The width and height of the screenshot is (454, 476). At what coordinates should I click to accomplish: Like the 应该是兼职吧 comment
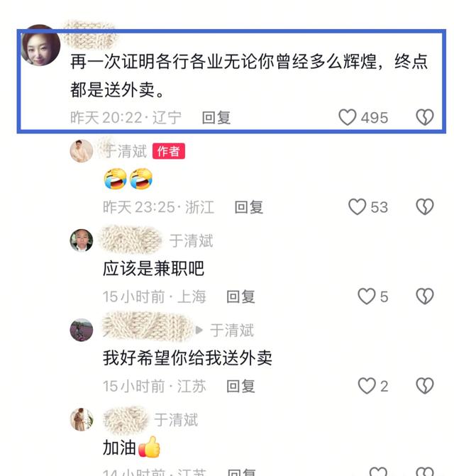tap(367, 297)
